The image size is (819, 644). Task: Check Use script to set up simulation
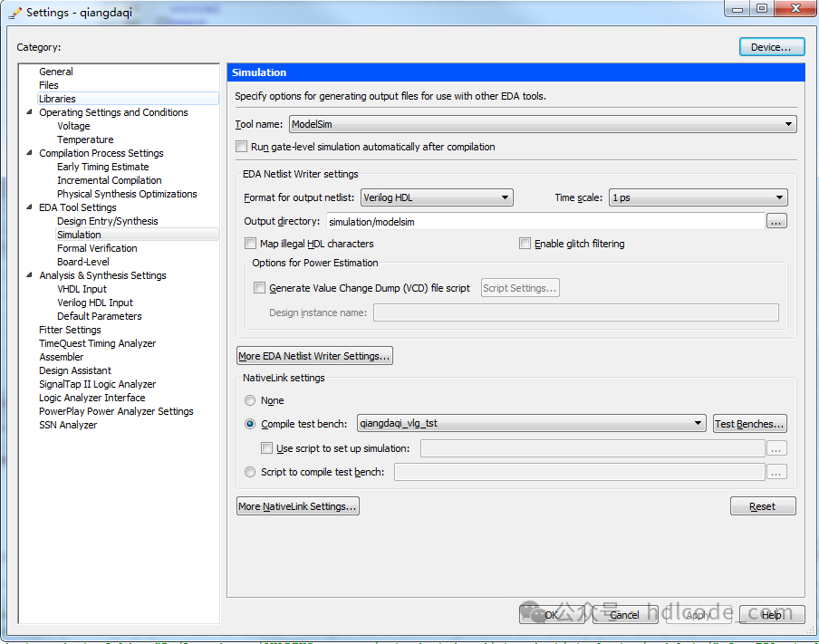pyautogui.click(x=267, y=448)
